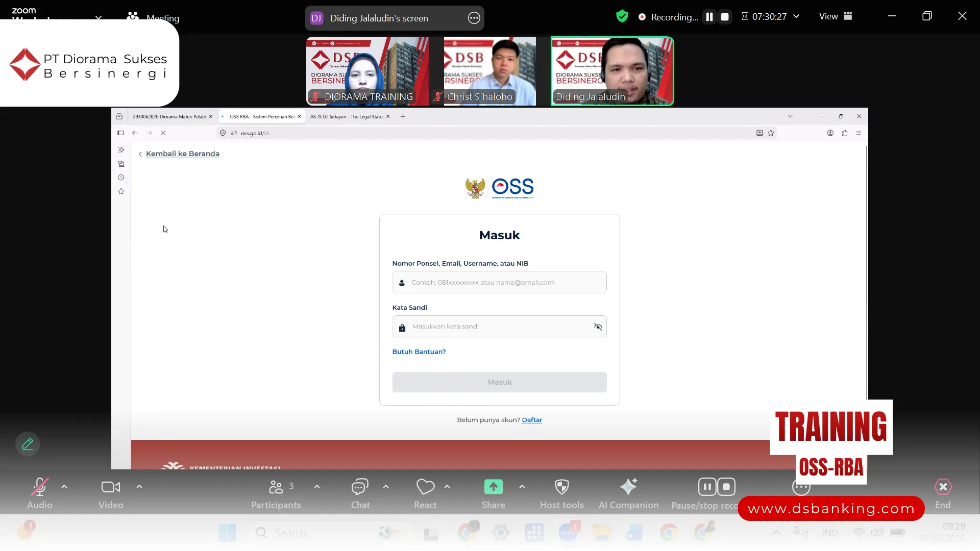Select DIORAMA TRAINING video thumbnail
The width and height of the screenshot is (980, 551).
367,71
